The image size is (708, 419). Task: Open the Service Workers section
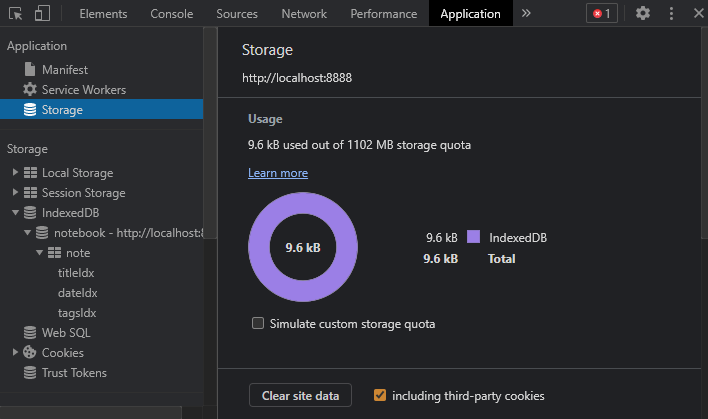pyautogui.click(x=83, y=90)
